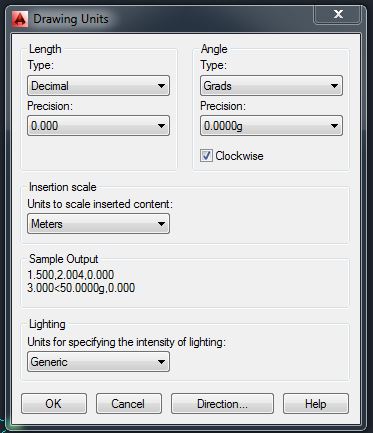Image resolution: width=373 pixels, height=433 pixels.
Task: Click the Clockwise label text
Action: point(239,156)
